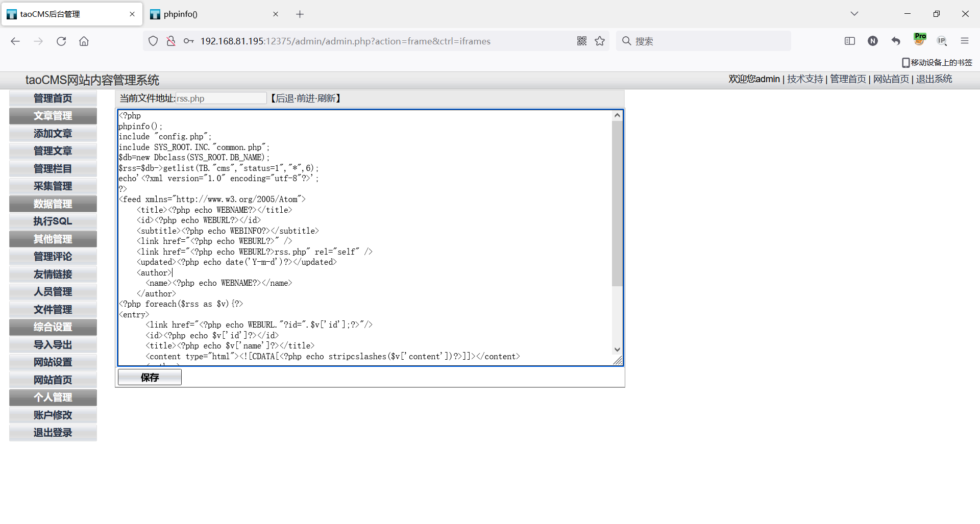
Task: Toggle the sidebar view icon
Action: pos(850,41)
